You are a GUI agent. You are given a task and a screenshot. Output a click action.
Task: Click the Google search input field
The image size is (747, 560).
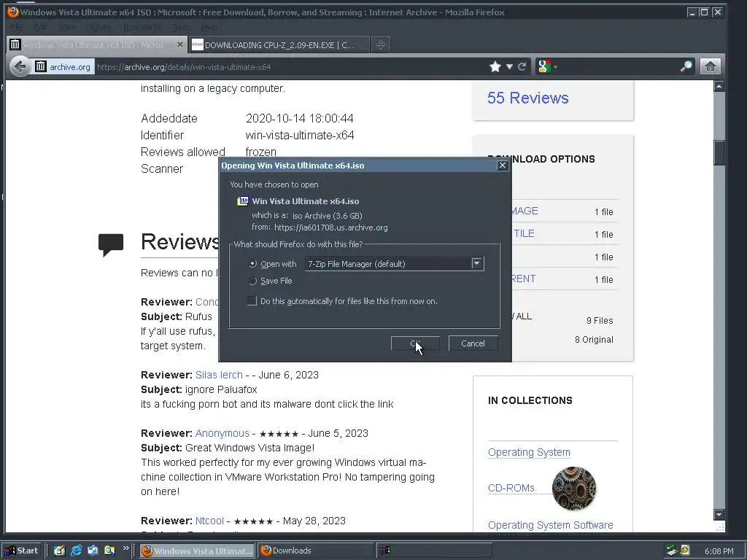pyautogui.click(x=617, y=66)
